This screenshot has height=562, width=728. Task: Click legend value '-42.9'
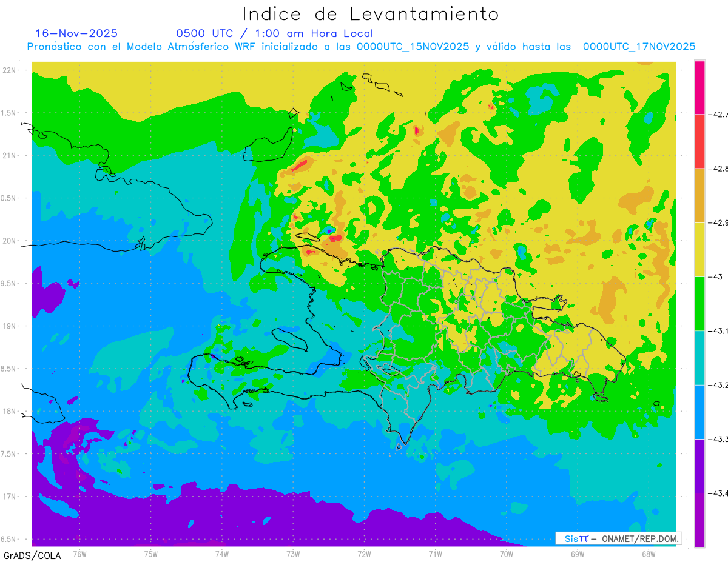click(718, 222)
